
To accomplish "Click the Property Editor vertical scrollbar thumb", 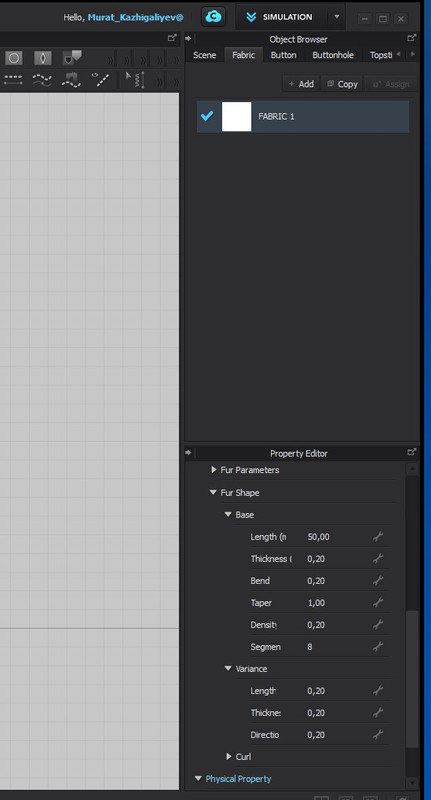I will click(x=412, y=679).
